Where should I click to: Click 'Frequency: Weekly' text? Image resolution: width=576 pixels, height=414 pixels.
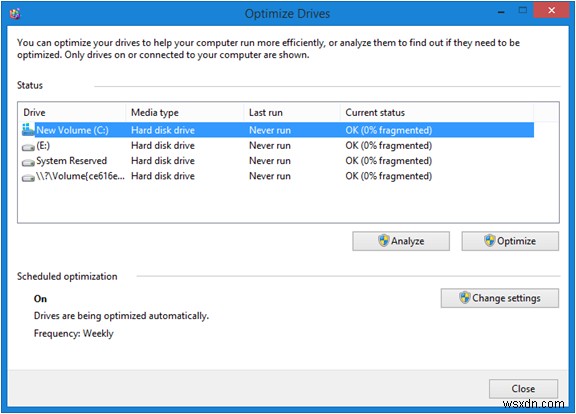pos(73,334)
